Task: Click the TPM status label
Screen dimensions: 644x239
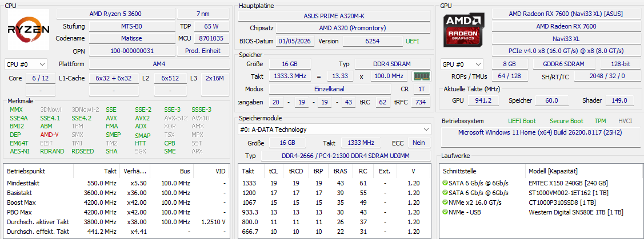Action: tap(600, 121)
